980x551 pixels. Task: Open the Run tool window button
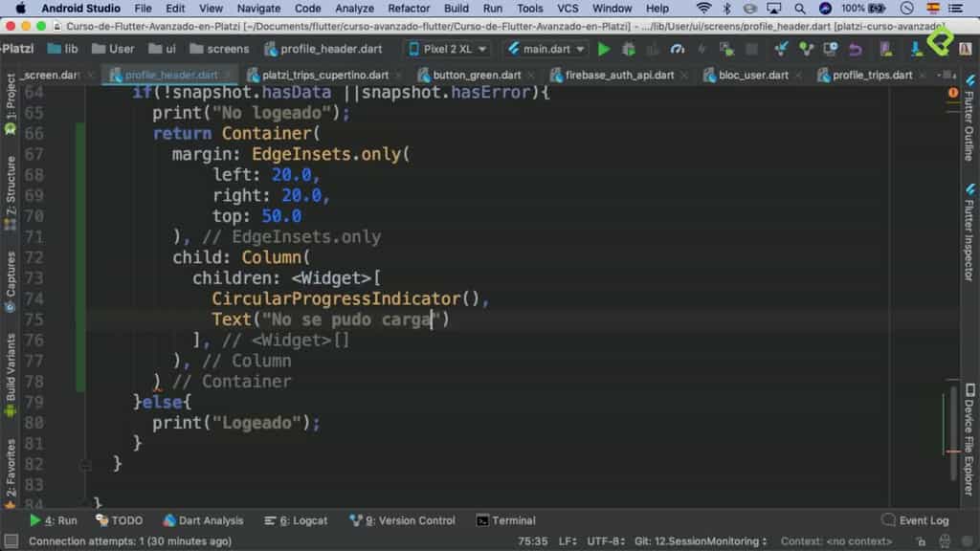(54, 520)
